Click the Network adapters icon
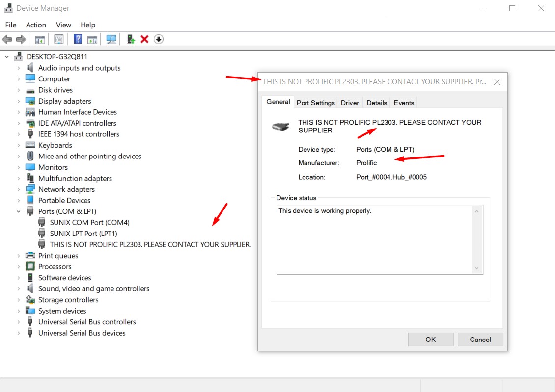Image resolution: width=555 pixels, height=392 pixels. click(30, 189)
